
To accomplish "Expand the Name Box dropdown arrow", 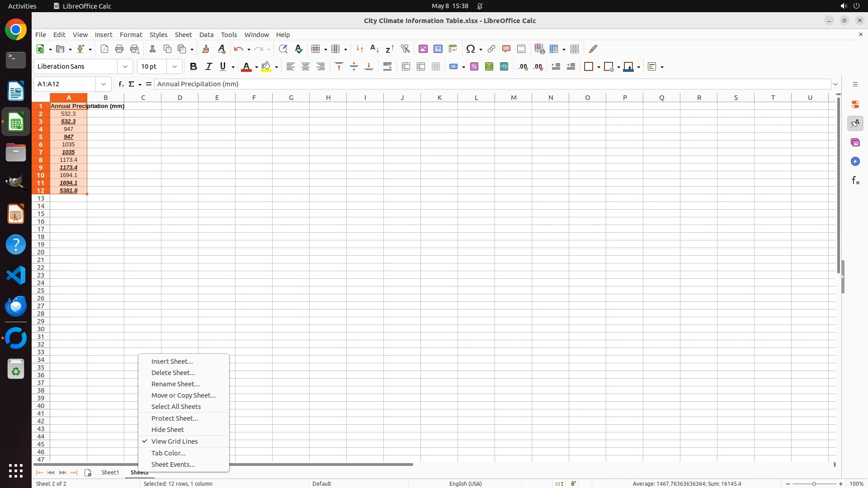I will [104, 84].
